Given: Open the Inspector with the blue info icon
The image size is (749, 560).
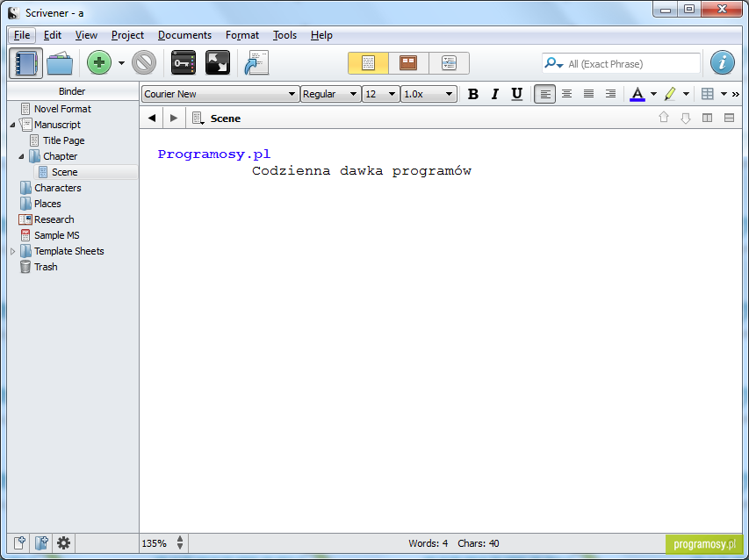Looking at the screenshot, I should coord(723,63).
